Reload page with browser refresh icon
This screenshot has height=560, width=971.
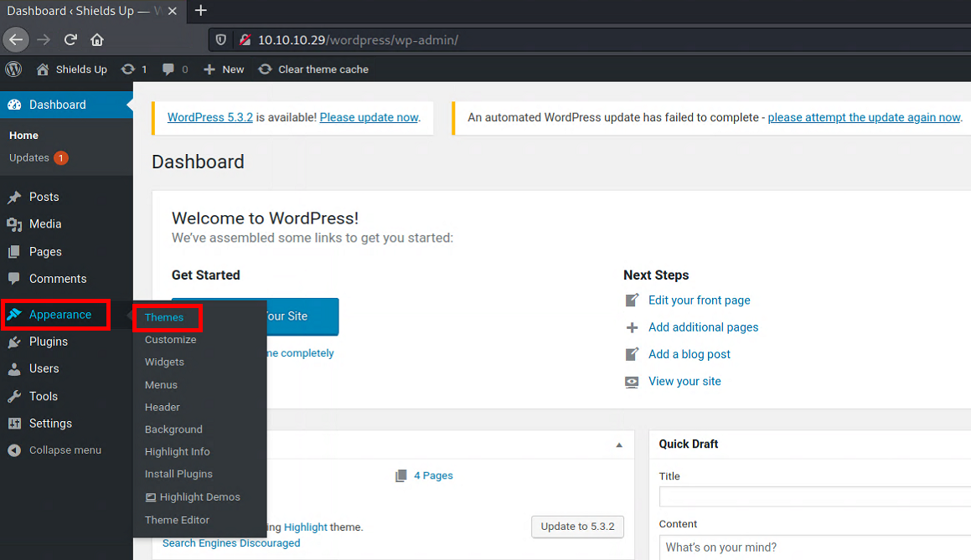point(70,39)
